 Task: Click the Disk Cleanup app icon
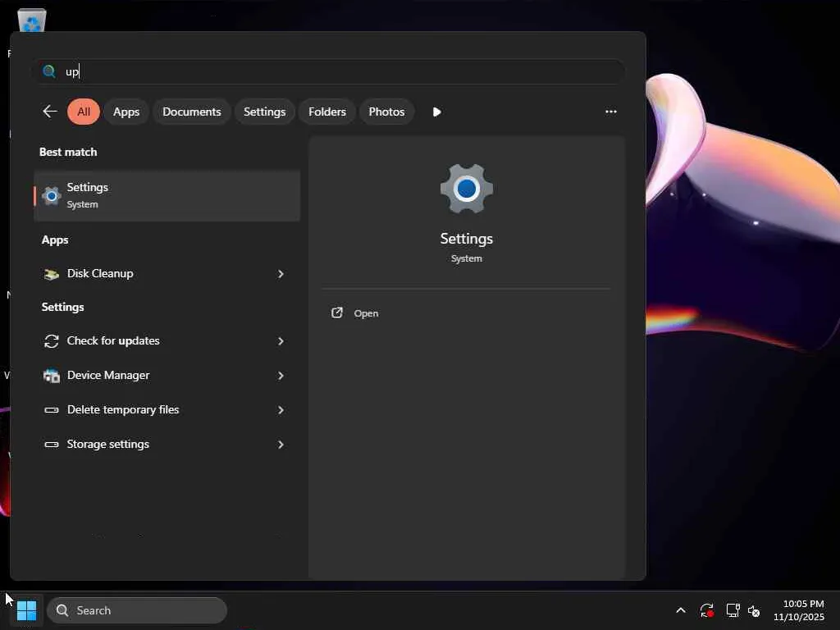coord(52,274)
